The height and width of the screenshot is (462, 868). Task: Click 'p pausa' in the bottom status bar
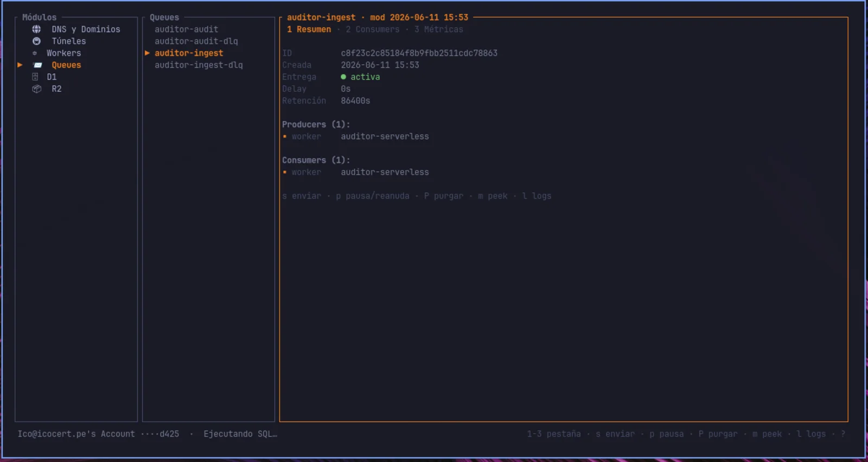coord(667,434)
